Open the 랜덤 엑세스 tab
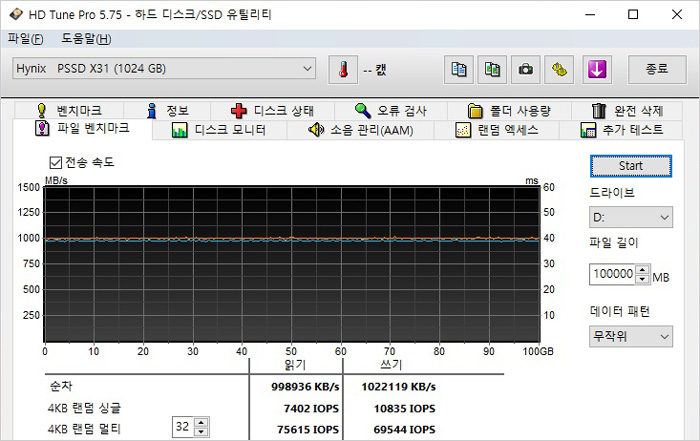 click(496, 130)
